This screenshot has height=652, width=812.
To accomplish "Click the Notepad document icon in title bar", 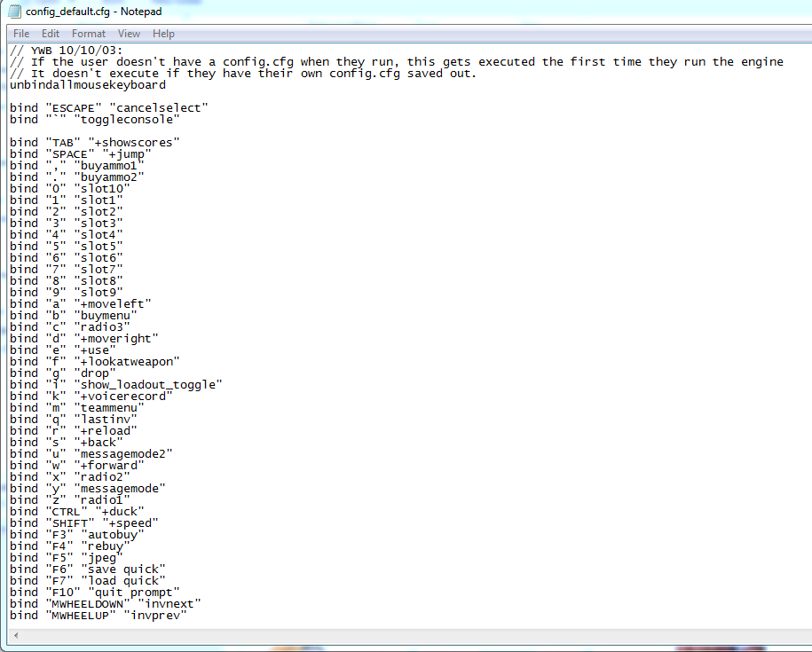I will click(14, 12).
